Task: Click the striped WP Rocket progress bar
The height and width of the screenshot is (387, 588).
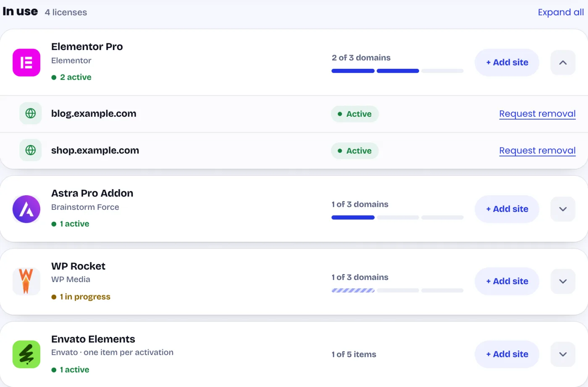Action: (x=353, y=290)
